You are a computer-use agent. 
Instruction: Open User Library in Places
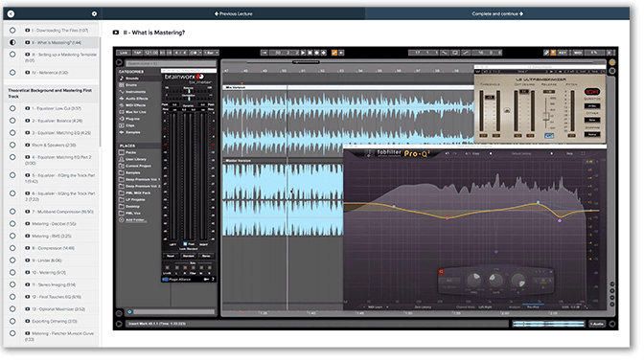(135, 159)
